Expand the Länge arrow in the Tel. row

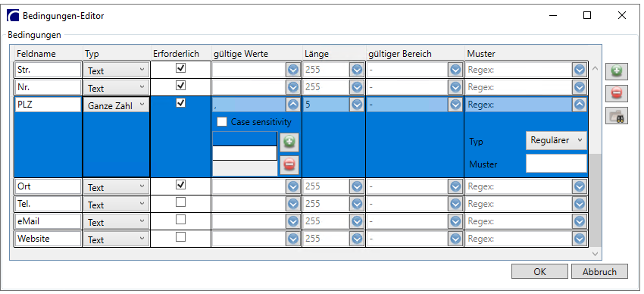pos(357,204)
